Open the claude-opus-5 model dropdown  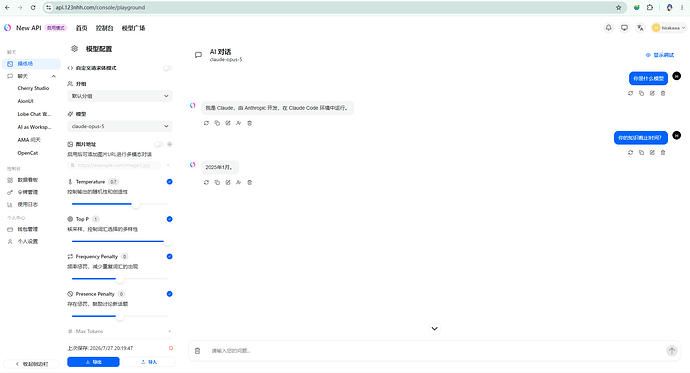pyautogui.click(x=120, y=126)
